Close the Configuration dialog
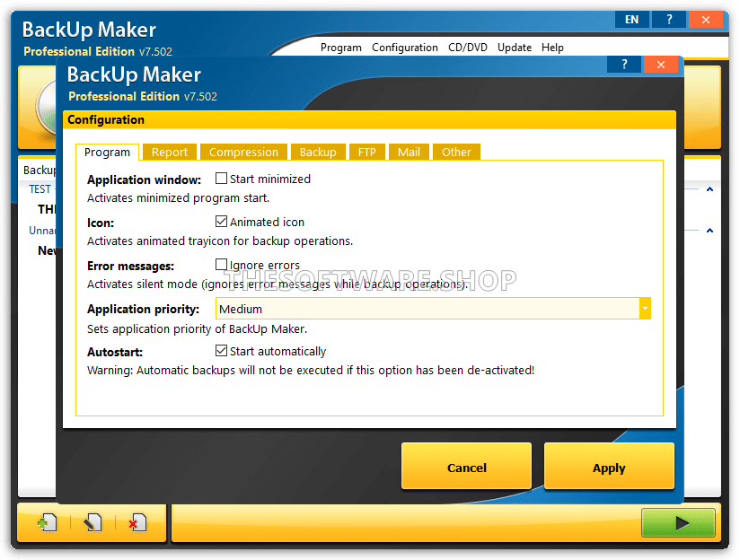Screen dimensions: 740x560 point(661,65)
